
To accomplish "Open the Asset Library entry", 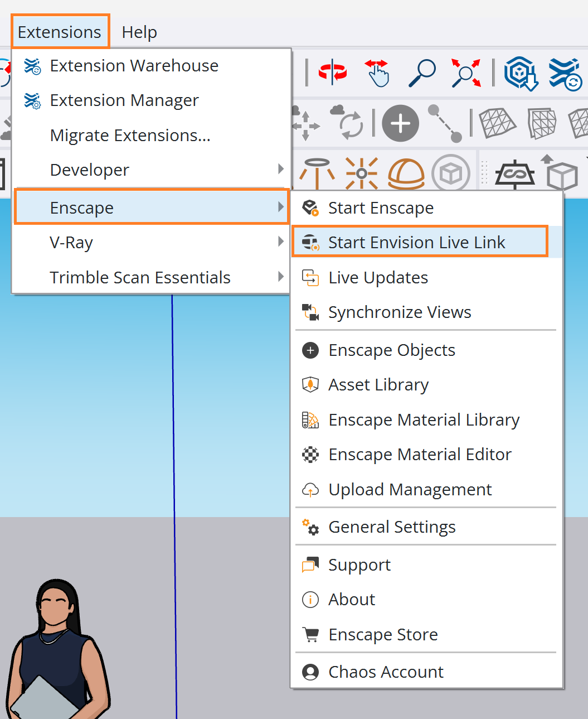I will coord(426,385).
